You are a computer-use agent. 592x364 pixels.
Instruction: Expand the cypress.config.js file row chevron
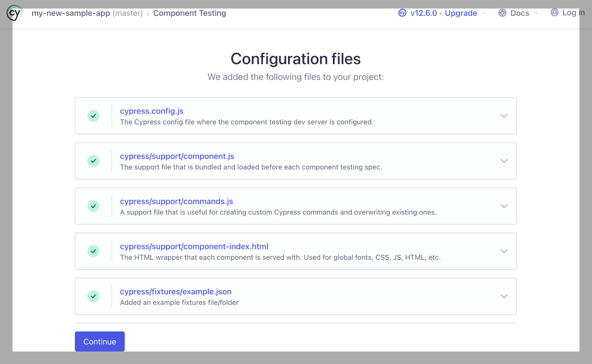coord(504,116)
